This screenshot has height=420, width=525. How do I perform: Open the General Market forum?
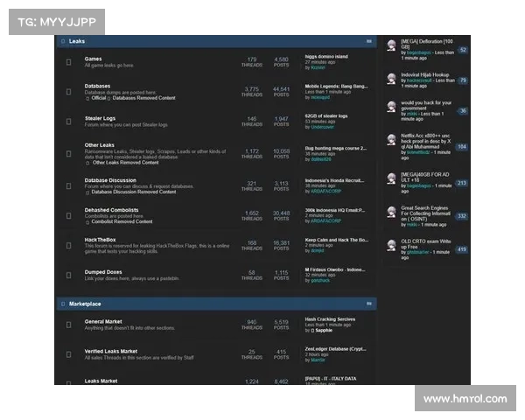[x=103, y=321]
